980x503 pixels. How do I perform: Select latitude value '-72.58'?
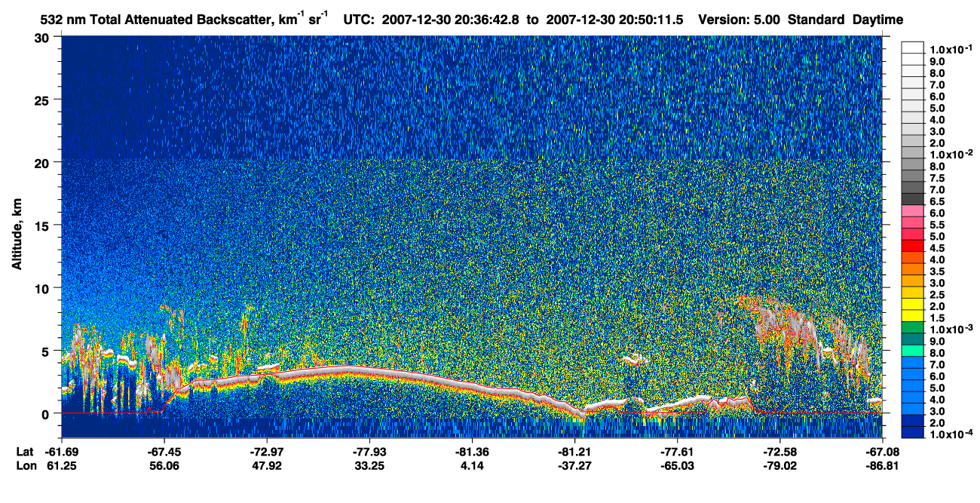pos(779,452)
